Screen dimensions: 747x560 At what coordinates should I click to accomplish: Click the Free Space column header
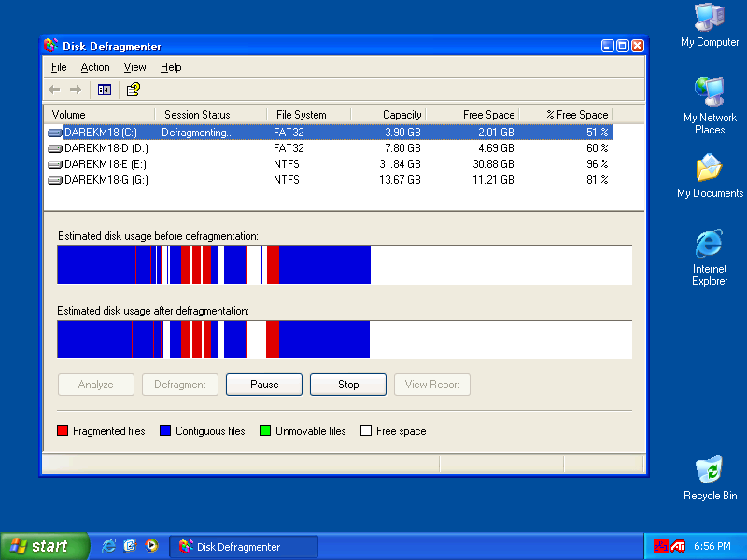(472, 115)
